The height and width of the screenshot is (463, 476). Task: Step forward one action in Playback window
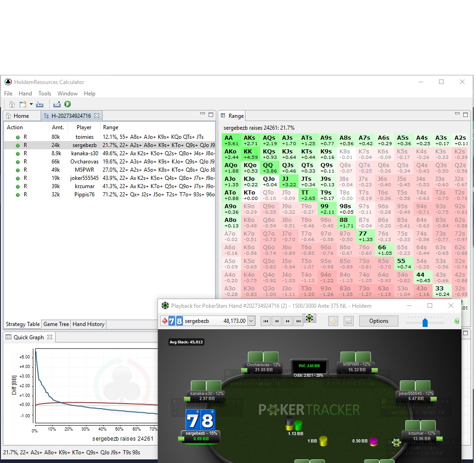pyautogui.click(x=288, y=321)
